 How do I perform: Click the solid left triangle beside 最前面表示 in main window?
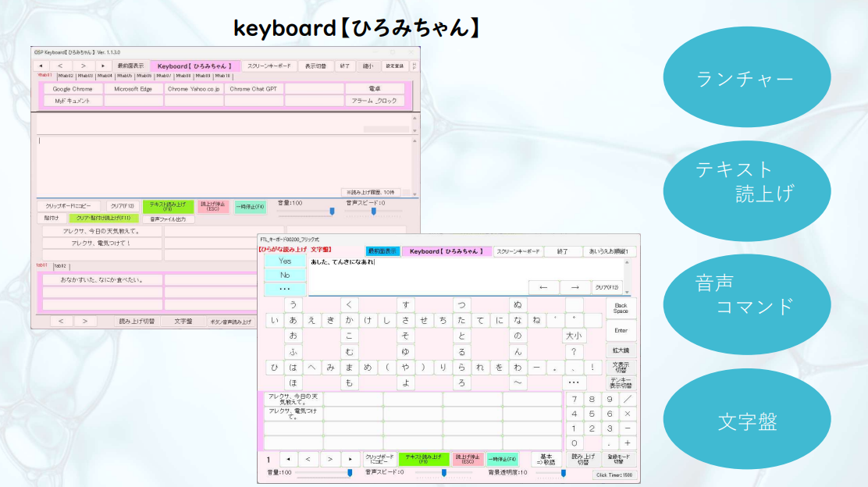(x=41, y=66)
